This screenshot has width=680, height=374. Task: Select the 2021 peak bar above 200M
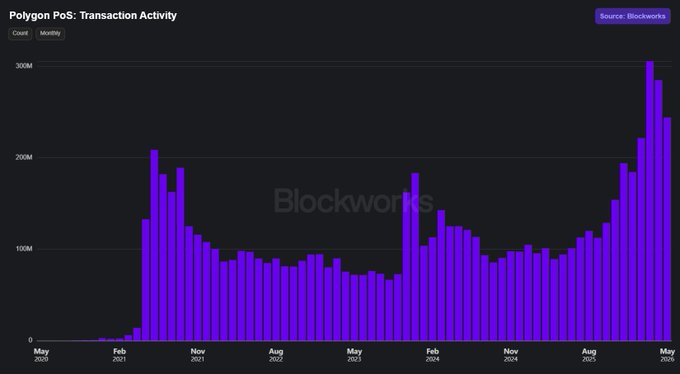coord(154,245)
